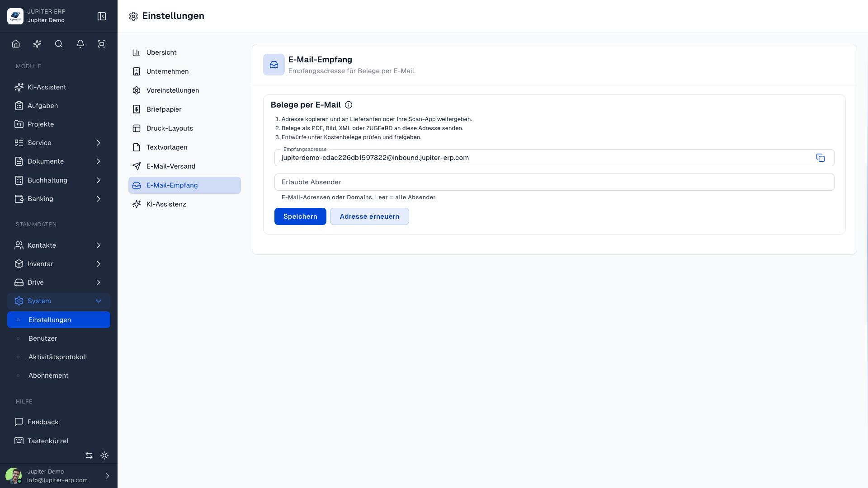Open search via magnifier icon
Screen dimensions: 868x488
59,44
